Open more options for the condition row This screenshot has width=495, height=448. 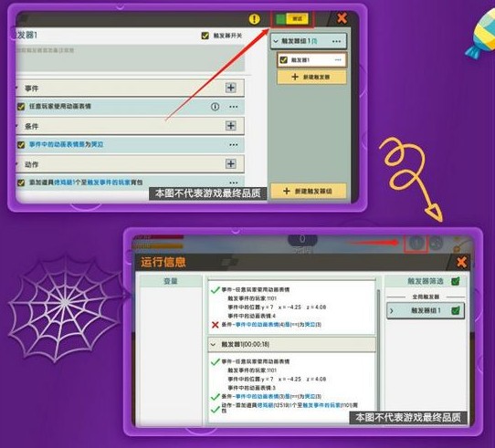234,145
